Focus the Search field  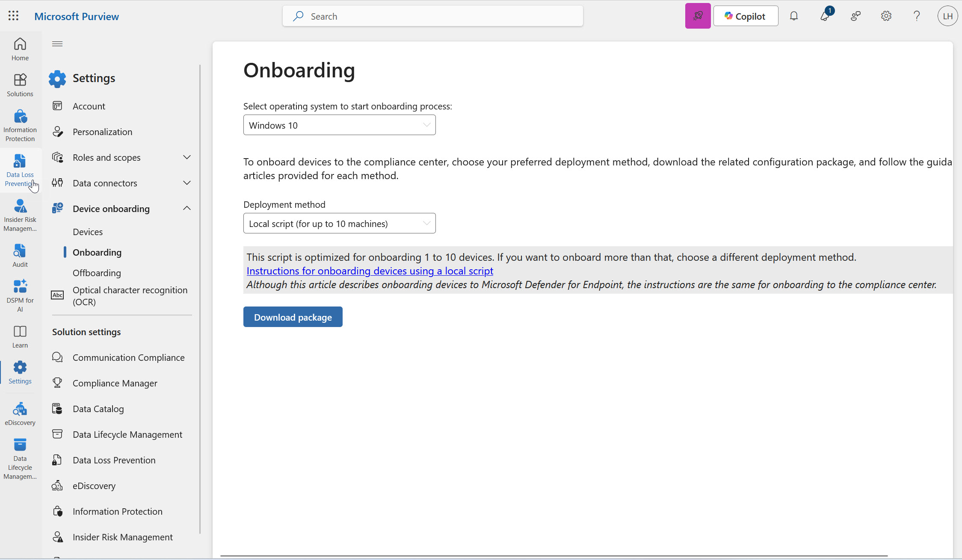click(x=432, y=16)
